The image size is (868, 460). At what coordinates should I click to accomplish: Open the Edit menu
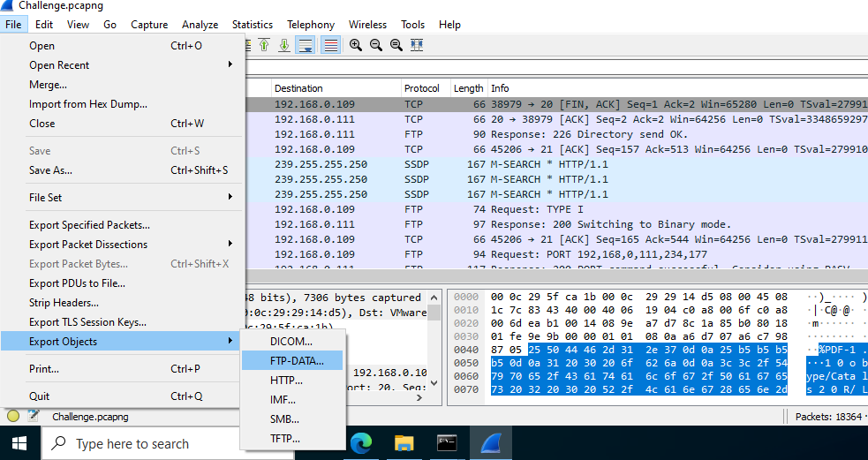point(44,25)
